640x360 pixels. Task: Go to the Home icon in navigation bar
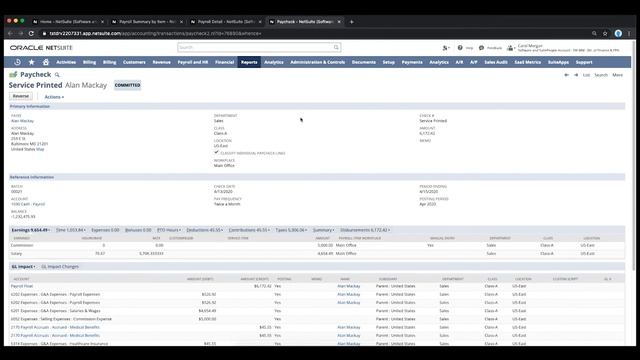coord(46,62)
